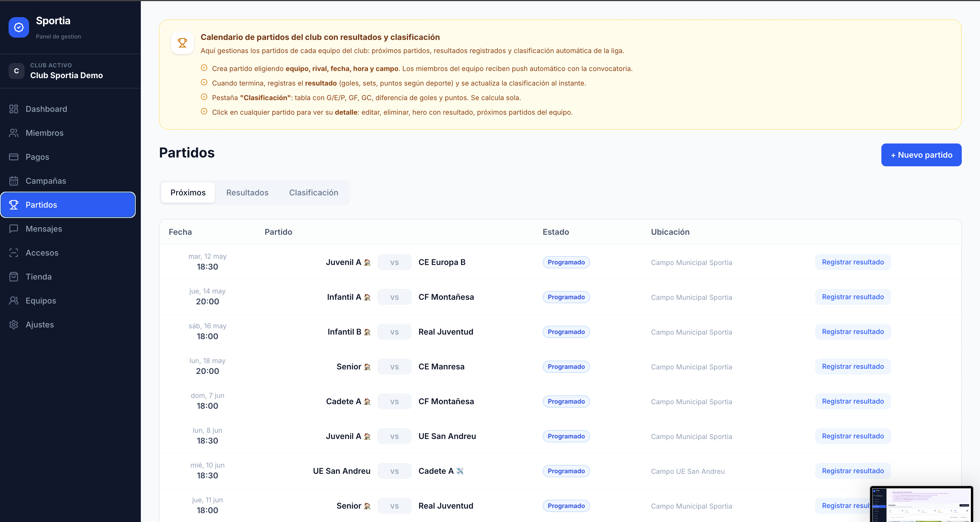Image resolution: width=980 pixels, height=522 pixels.
Task: Open the Pagos page
Action: [x=68, y=157]
